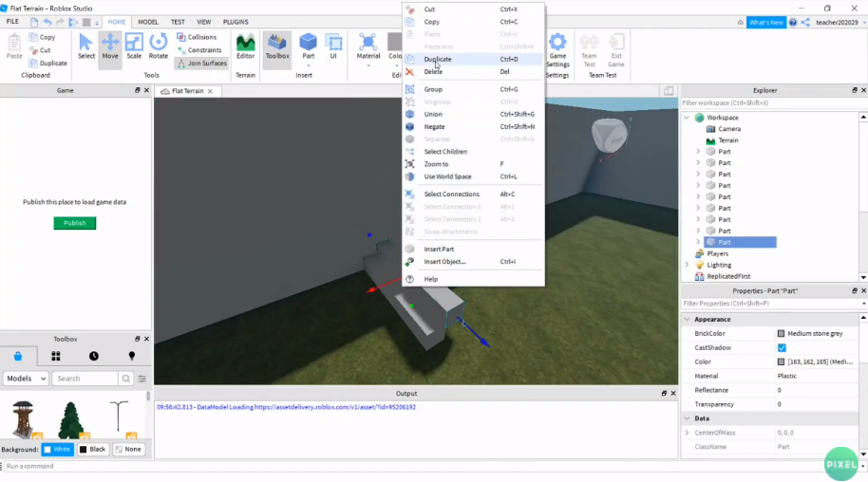Open the assetdelivery link in Output
Screen dimensions: 868x482
[335, 407]
